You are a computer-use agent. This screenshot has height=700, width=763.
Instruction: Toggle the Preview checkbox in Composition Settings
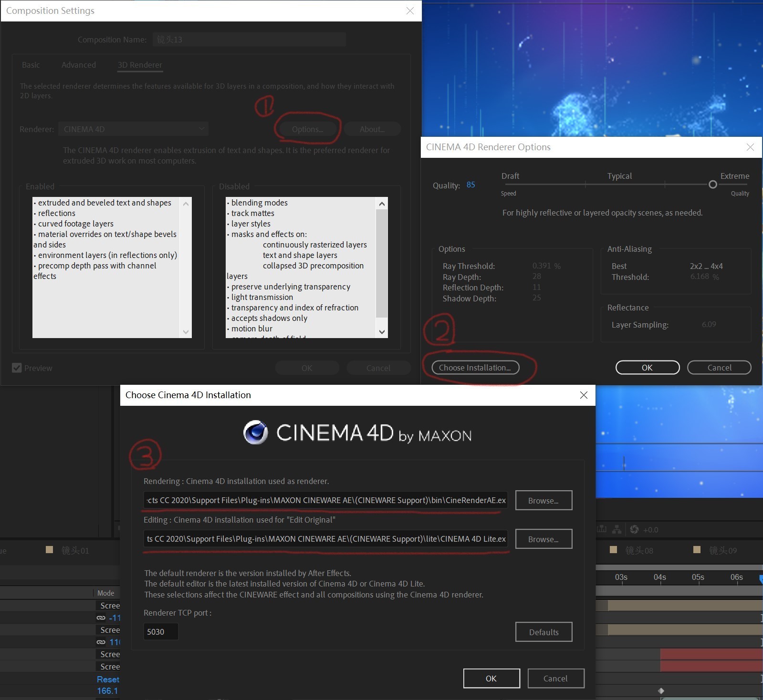(x=17, y=368)
